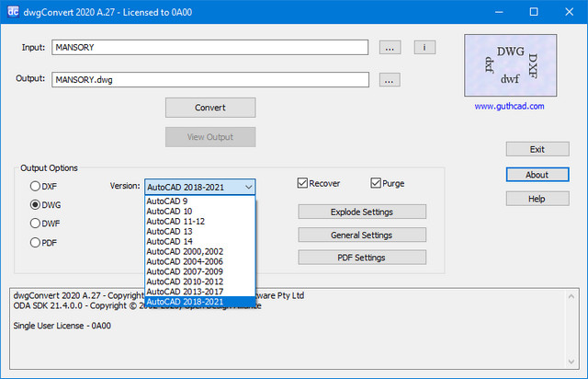Open the About dialog
Screen dimensions: 588x379
pyautogui.click(x=537, y=174)
